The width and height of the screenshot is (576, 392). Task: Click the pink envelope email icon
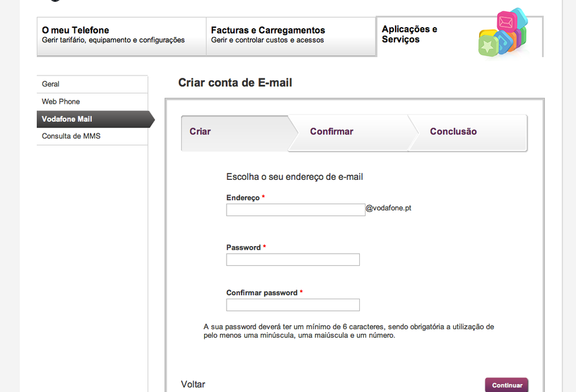507,21
